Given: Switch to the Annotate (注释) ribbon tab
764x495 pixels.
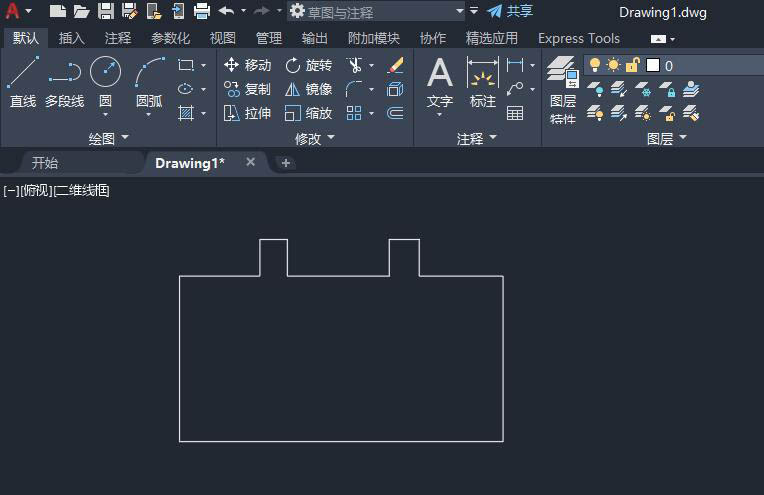Looking at the screenshot, I should pyautogui.click(x=118, y=38).
